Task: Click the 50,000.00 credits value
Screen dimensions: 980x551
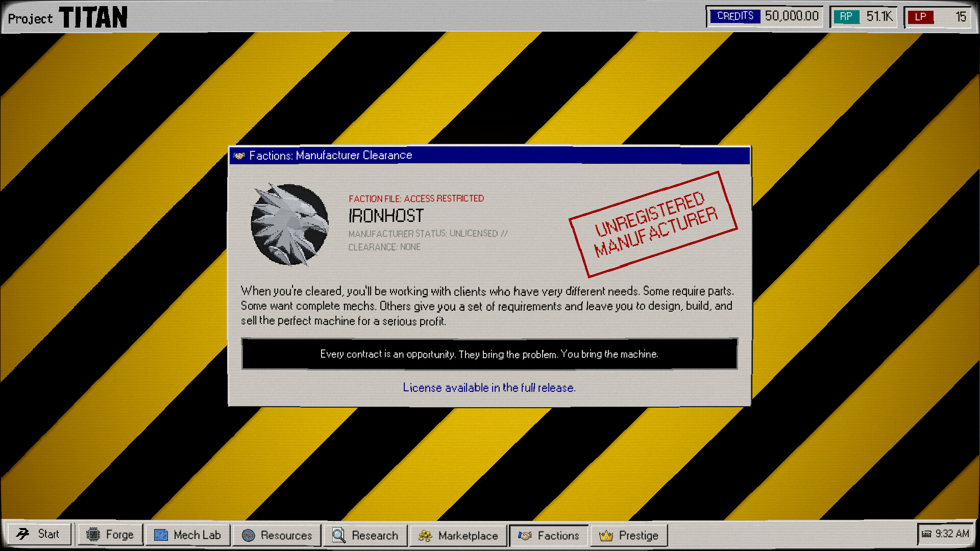Action: click(792, 16)
